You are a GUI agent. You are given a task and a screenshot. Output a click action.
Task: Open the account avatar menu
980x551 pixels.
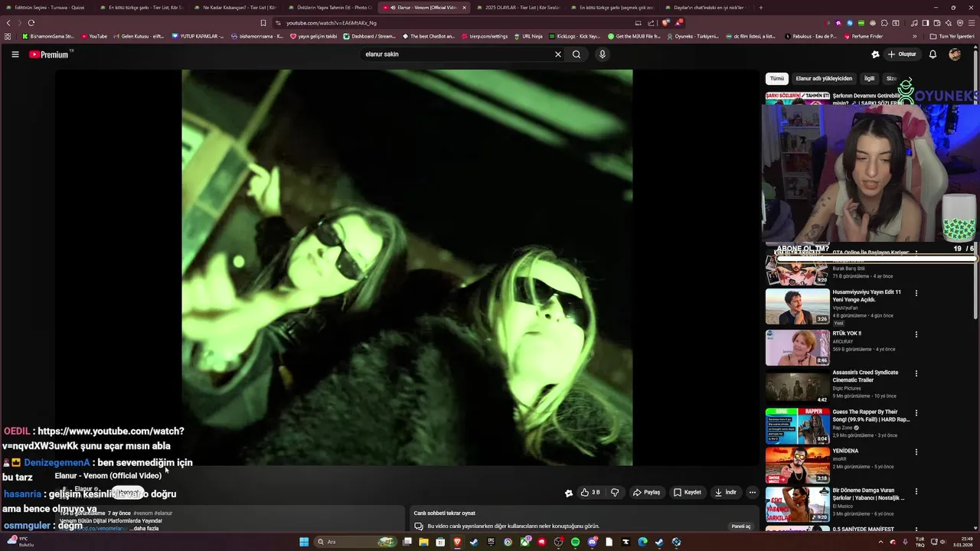pos(955,54)
